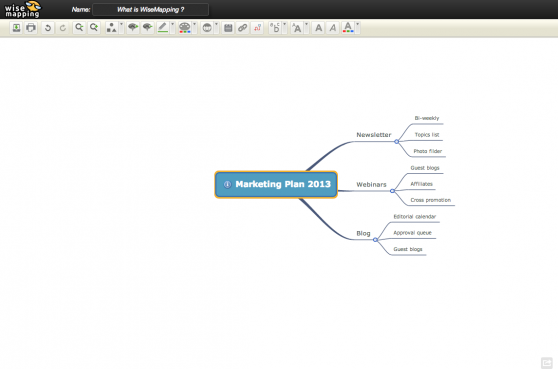Screen dimensions: 558x369
Task: Select the Newsletter topic
Action: tap(374, 135)
